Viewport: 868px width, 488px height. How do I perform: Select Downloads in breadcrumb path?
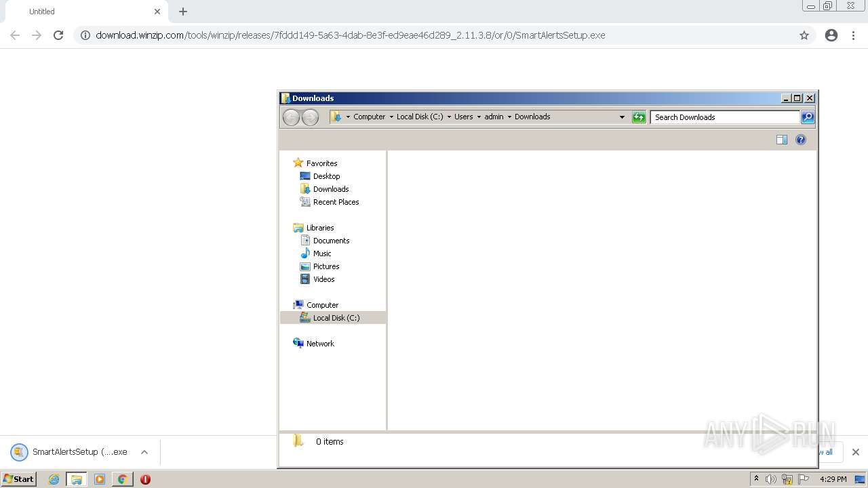coord(532,117)
